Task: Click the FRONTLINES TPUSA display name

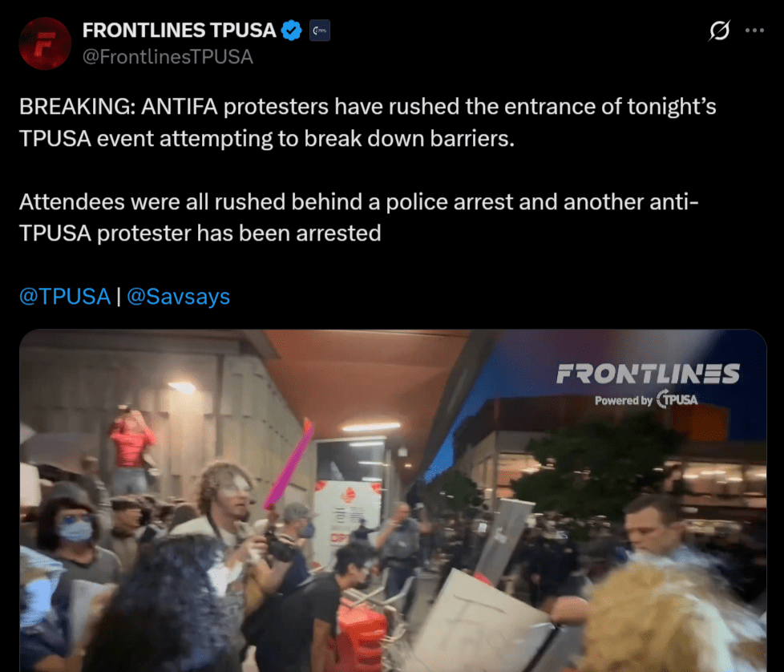Action: pos(179,30)
